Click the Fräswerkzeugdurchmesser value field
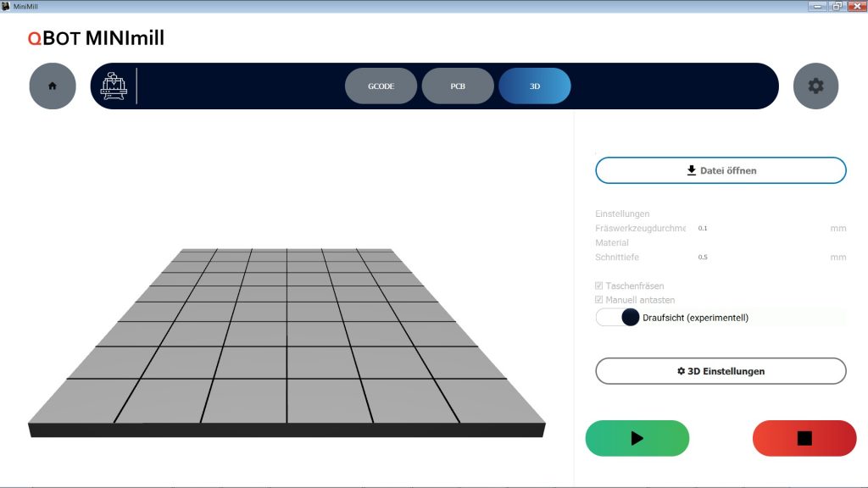 (759, 228)
